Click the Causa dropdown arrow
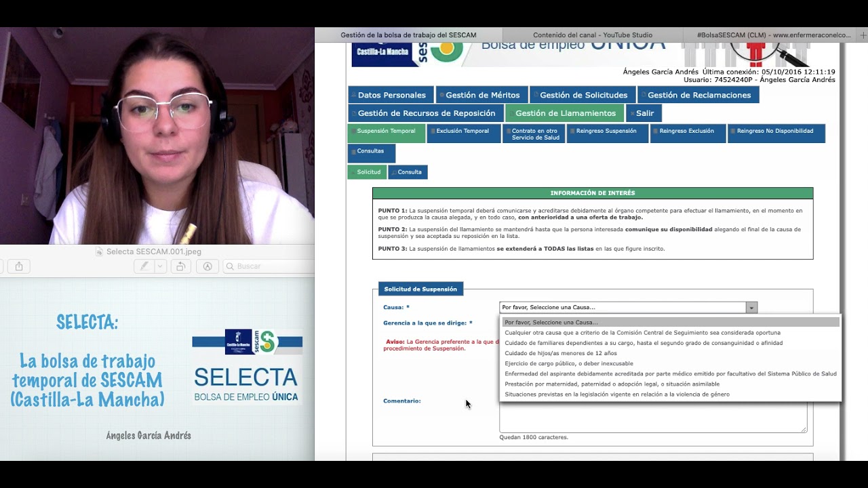Screen dimensions: 868x488 point(751,308)
